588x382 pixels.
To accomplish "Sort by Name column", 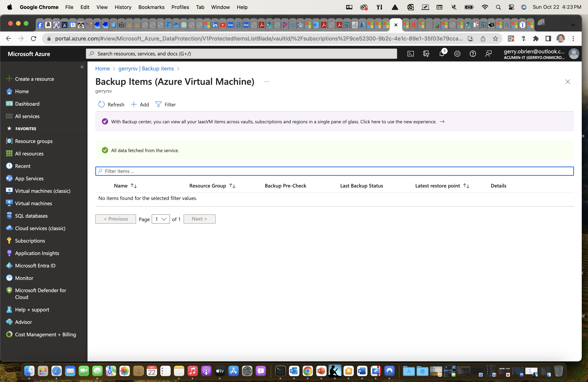I will [125, 186].
